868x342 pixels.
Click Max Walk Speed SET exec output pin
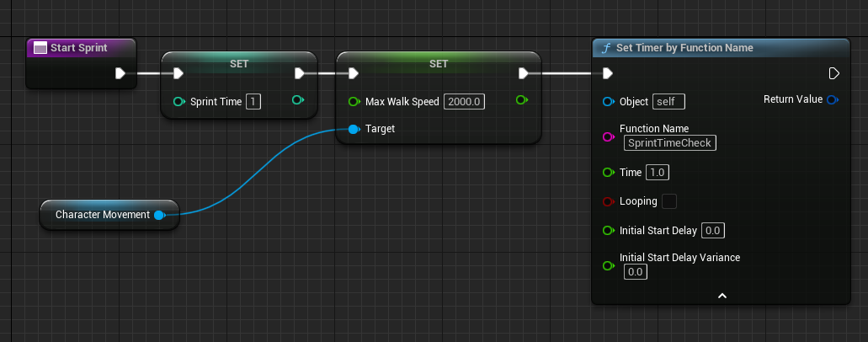pos(524,73)
